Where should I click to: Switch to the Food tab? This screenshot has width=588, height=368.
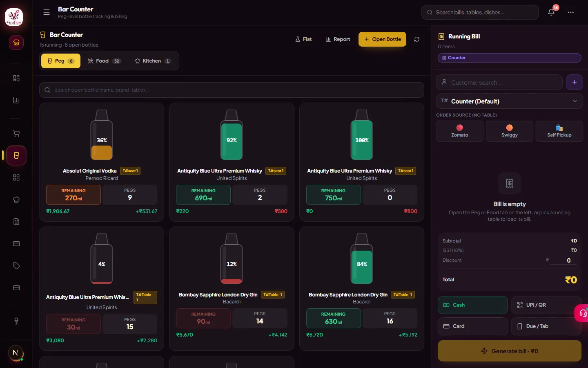point(105,61)
